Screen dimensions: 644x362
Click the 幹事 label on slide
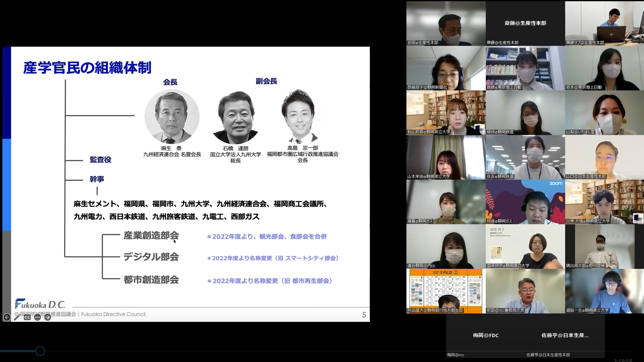coord(97,179)
